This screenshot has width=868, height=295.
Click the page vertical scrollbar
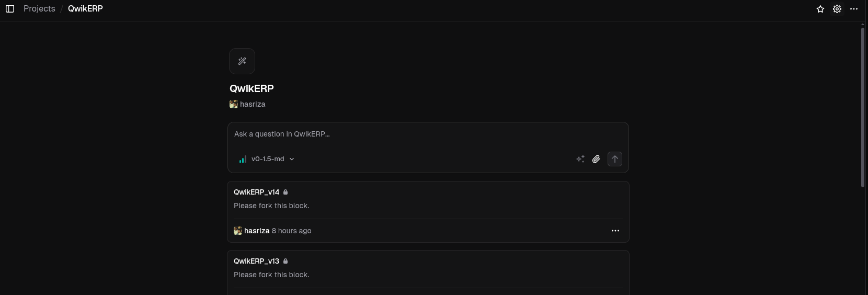coord(863,107)
